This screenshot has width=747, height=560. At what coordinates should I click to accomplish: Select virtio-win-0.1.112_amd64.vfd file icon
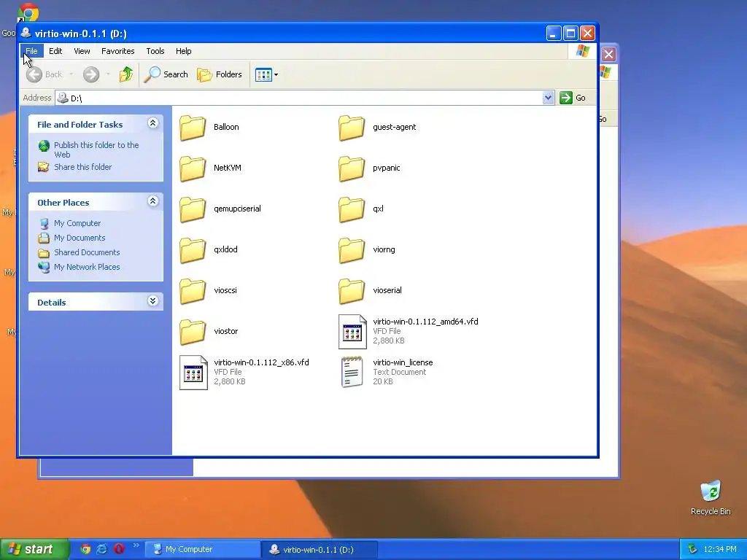pos(352,332)
